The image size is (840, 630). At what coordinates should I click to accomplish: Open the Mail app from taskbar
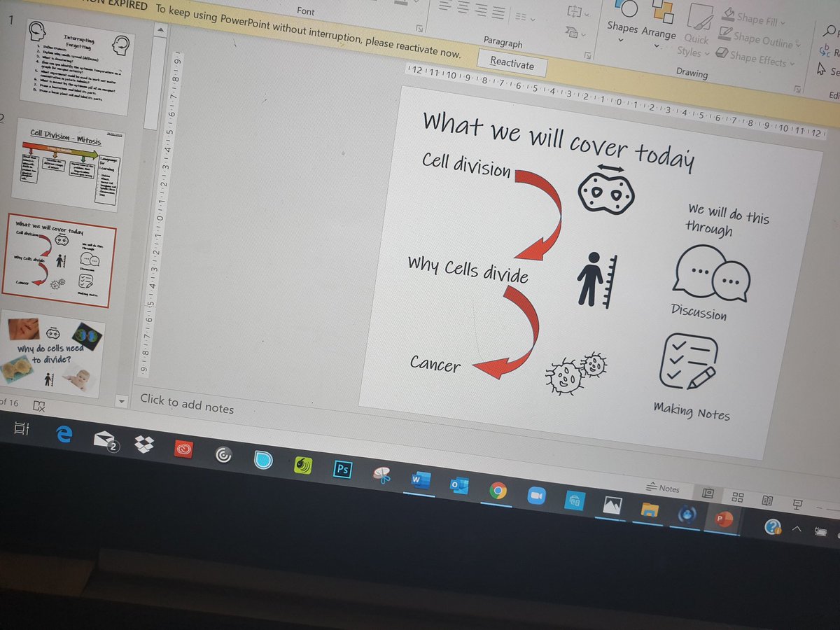point(105,440)
